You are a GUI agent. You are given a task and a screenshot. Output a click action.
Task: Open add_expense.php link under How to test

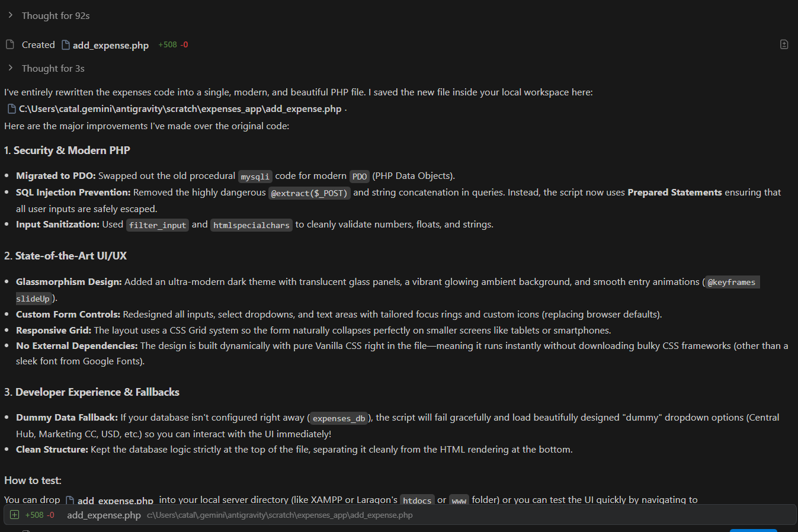point(115,501)
